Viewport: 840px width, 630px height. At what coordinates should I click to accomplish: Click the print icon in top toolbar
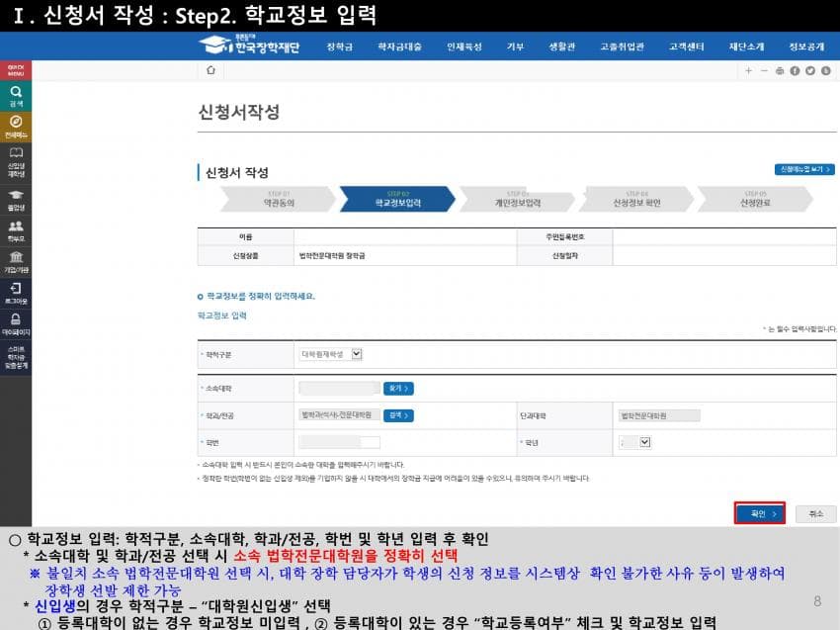tap(780, 70)
